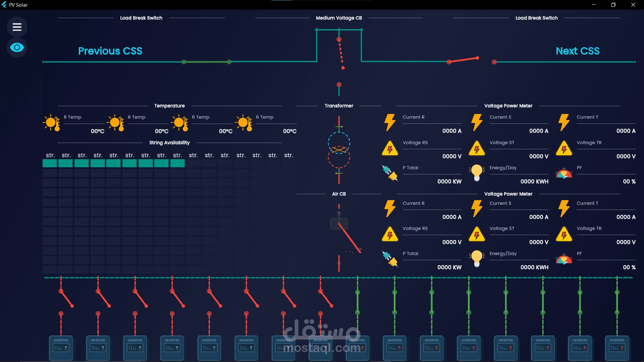Select the last inverter on the right
This screenshot has height=362, width=644.
point(617,348)
